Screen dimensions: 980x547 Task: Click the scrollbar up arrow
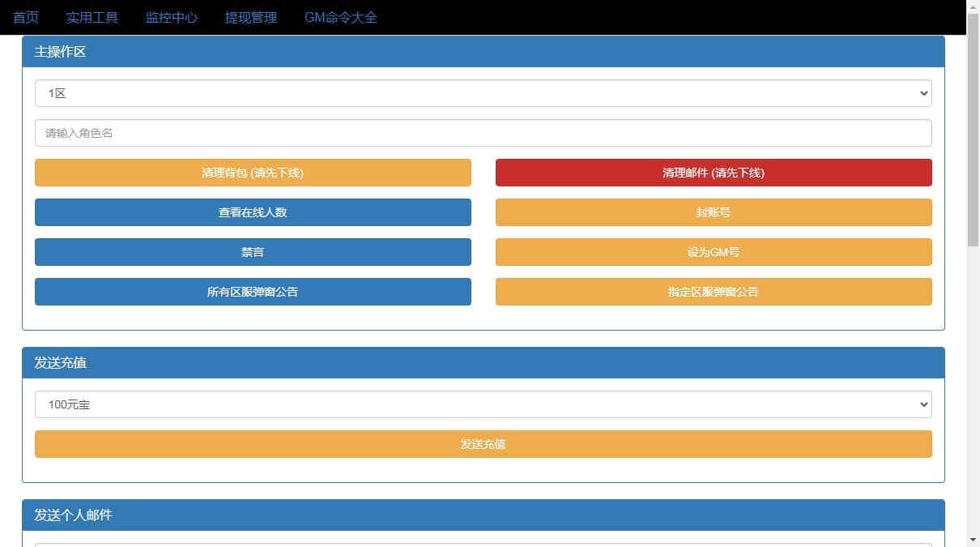pos(973,6)
